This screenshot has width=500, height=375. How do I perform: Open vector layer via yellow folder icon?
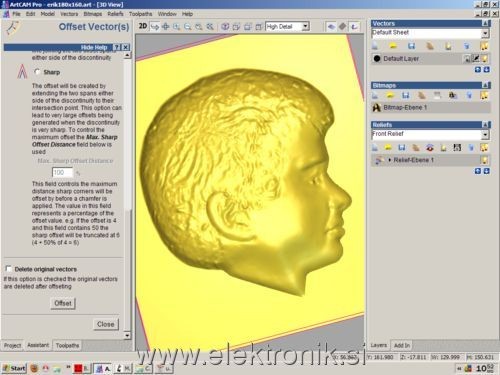[393, 46]
